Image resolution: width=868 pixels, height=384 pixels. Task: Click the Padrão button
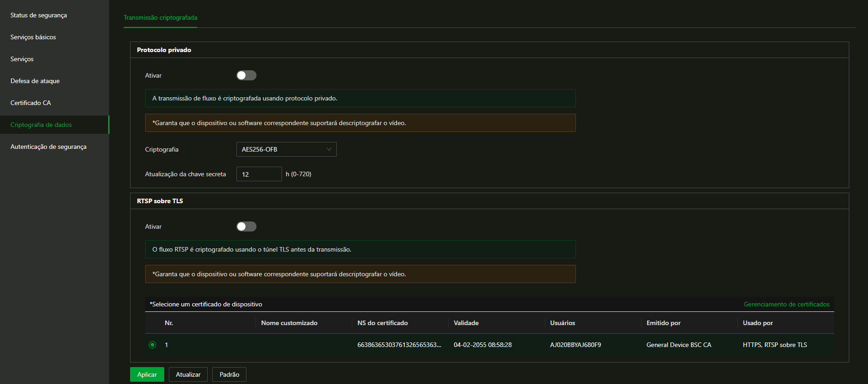click(x=229, y=374)
